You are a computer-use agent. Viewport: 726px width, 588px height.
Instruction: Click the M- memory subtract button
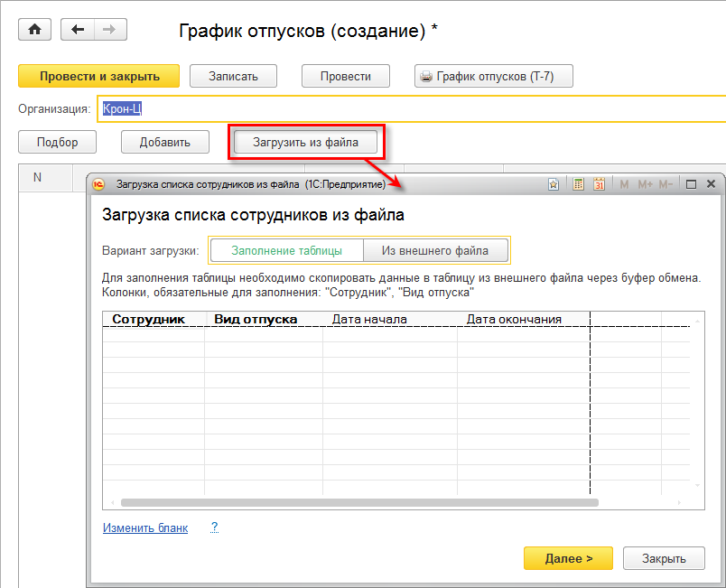pos(665,184)
